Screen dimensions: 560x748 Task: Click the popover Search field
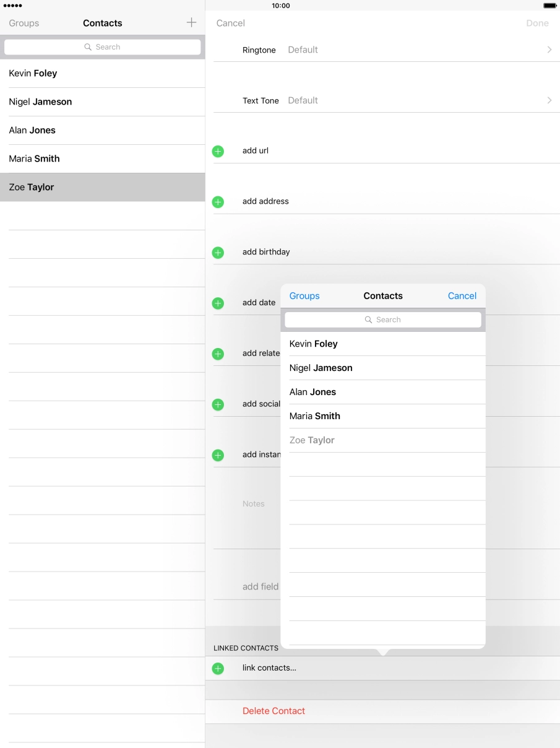point(383,320)
